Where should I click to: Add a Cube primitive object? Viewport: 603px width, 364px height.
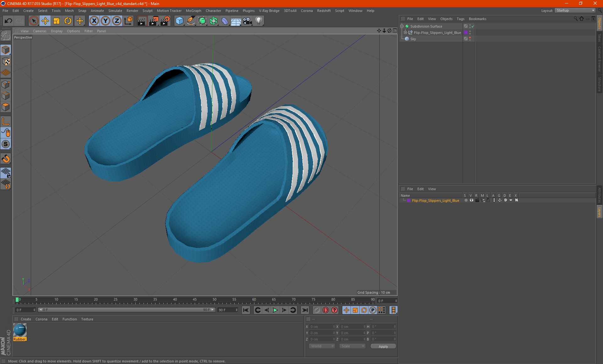179,21
